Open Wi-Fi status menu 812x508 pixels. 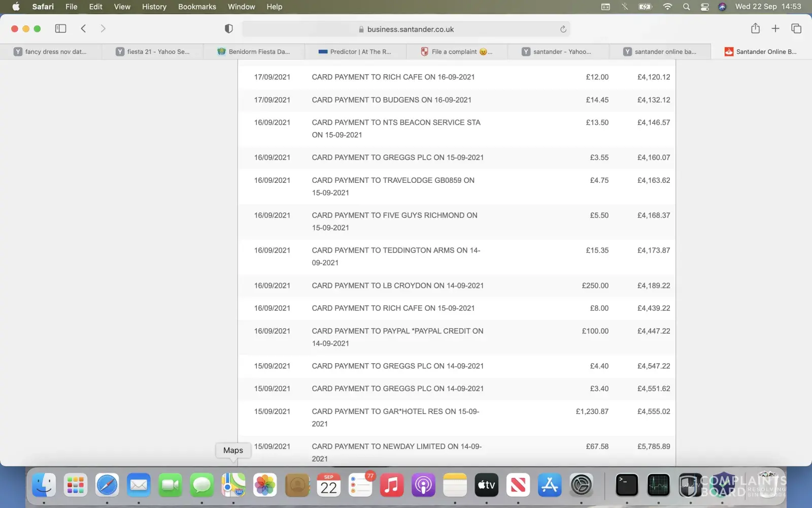click(667, 7)
